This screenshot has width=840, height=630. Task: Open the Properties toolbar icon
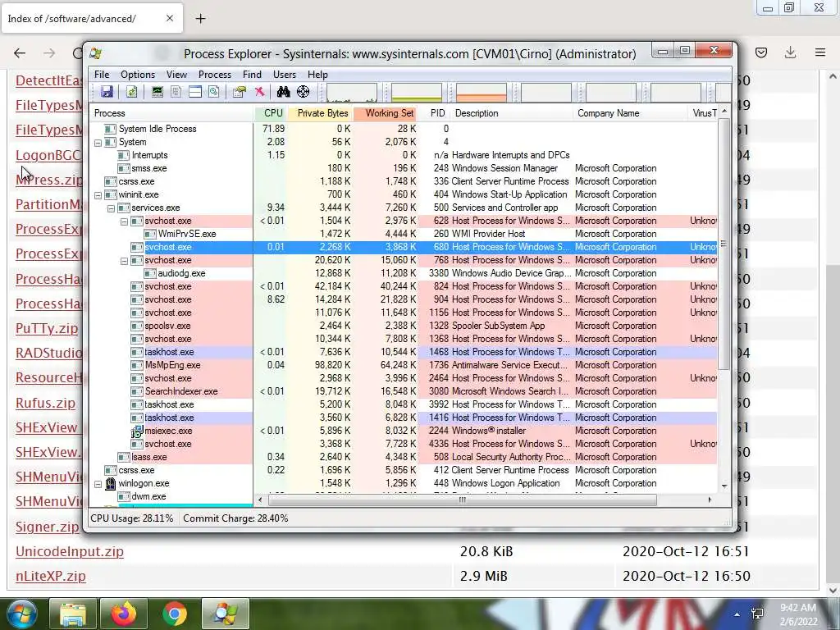[239, 92]
